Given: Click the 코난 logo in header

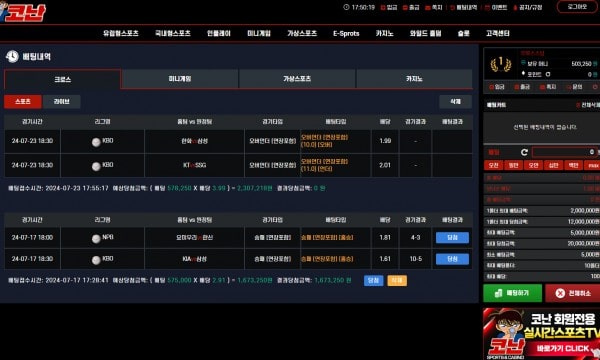Looking at the screenshot, I should (x=23, y=12).
